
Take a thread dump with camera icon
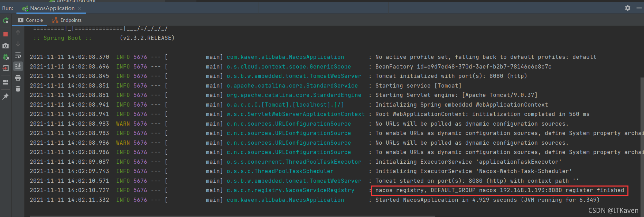6,46
